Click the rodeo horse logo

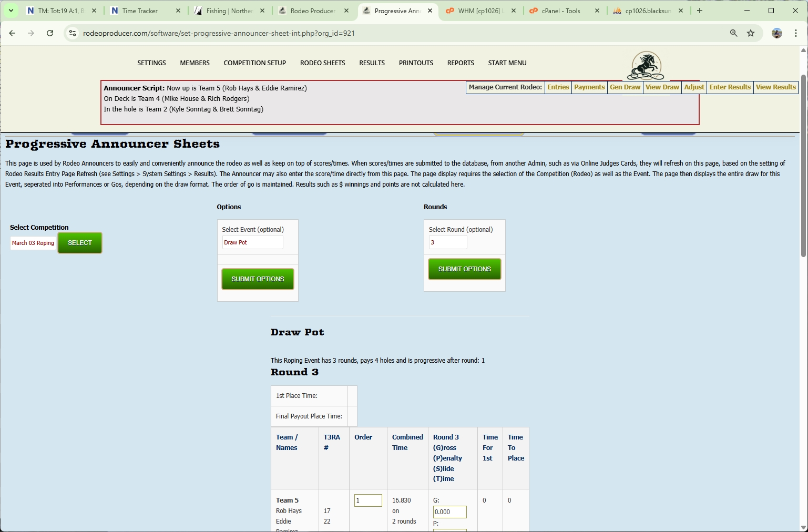[x=645, y=66]
